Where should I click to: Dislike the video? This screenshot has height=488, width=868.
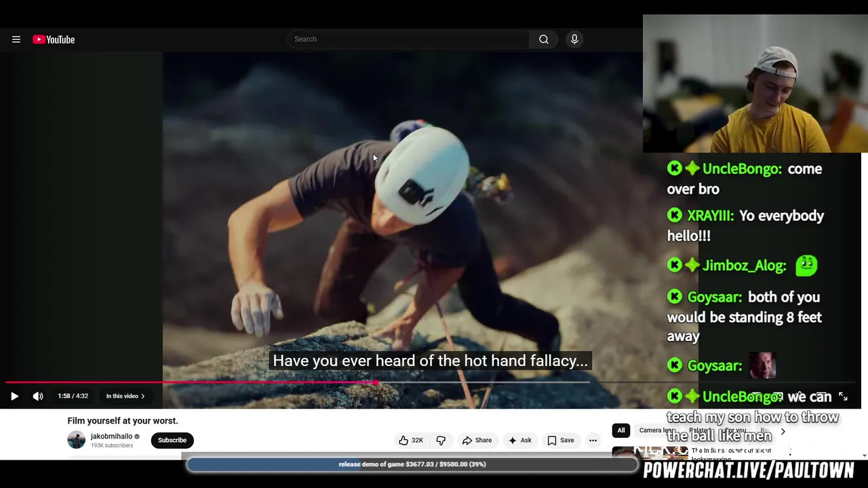point(441,441)
